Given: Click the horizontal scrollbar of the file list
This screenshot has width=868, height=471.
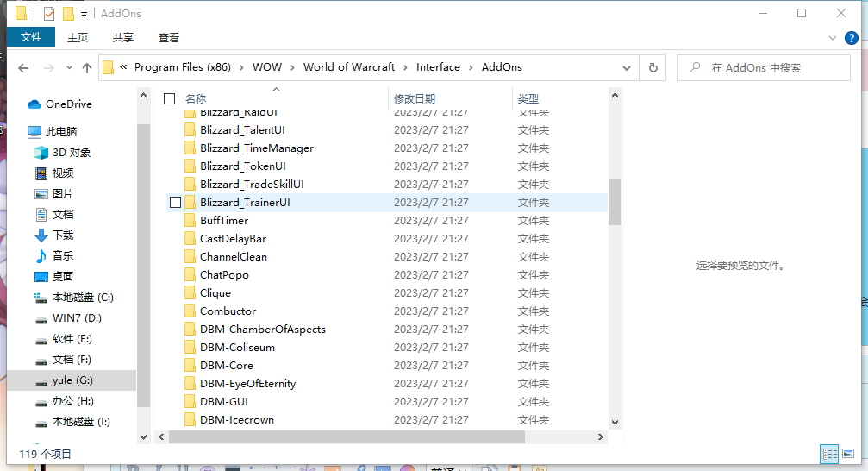Looking at the screenshot, I should point(345,437).
